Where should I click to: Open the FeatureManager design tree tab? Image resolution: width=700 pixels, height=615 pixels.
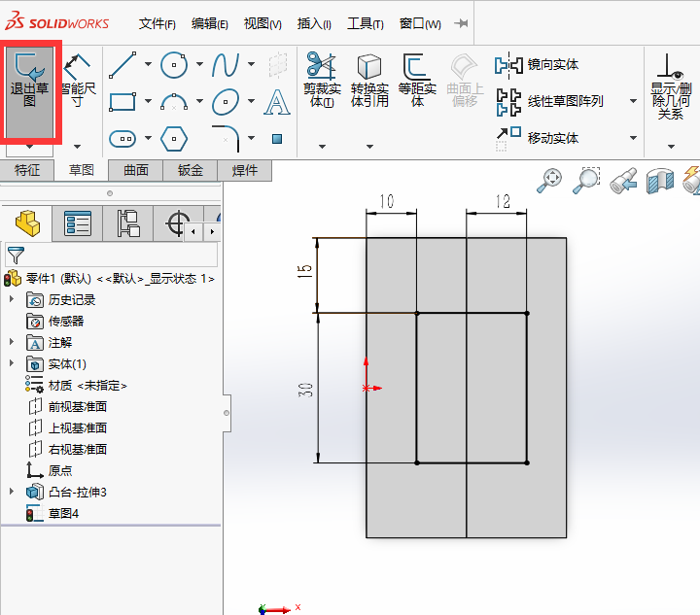click(x=27, y=223)
